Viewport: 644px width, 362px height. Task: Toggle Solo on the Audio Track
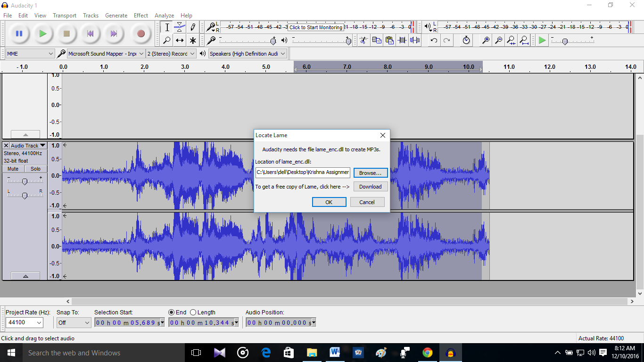coord(36,169)
